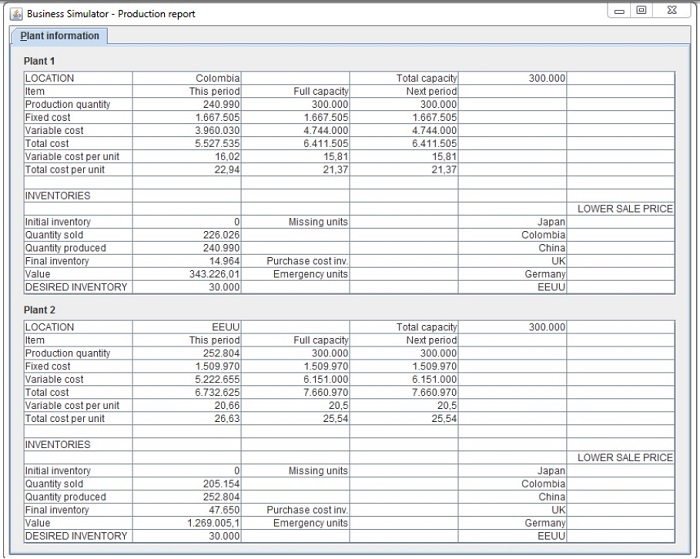Click Plant 2 full capacity total cost 7.660.970
Screen dimensions: 700x559
click(x=295, y=392)
